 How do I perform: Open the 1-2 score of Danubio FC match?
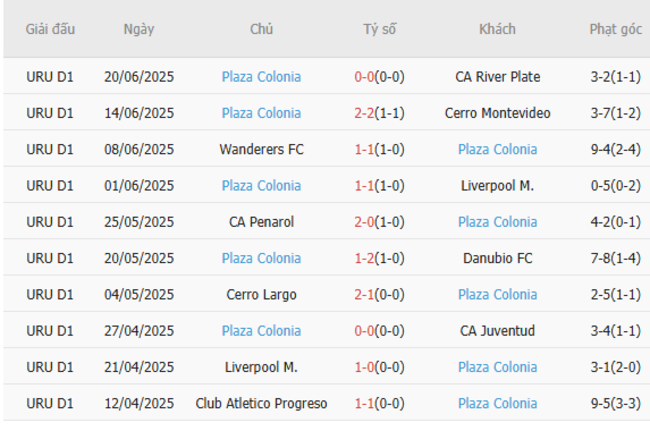coord(364,258)
